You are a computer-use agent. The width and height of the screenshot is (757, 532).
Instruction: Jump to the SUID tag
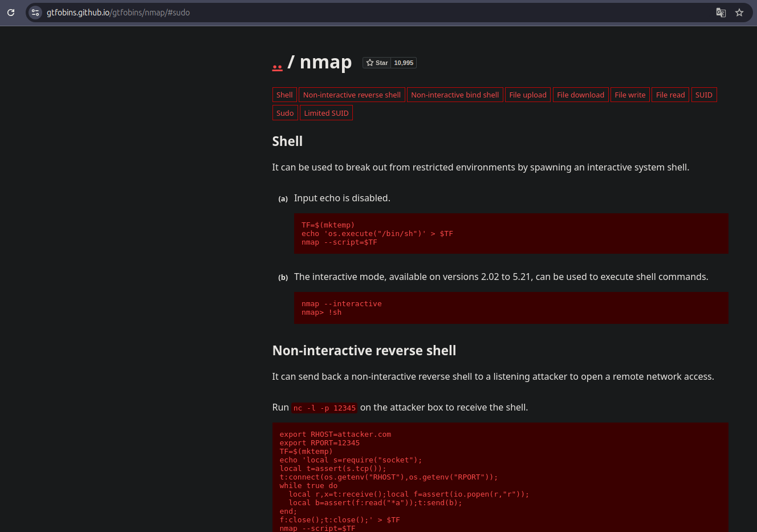(704, 95)
